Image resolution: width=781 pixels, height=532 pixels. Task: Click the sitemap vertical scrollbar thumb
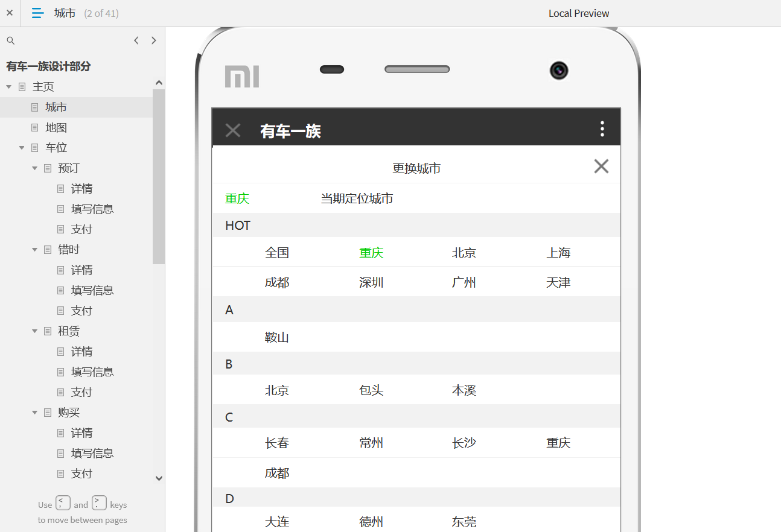coord(159,177)
